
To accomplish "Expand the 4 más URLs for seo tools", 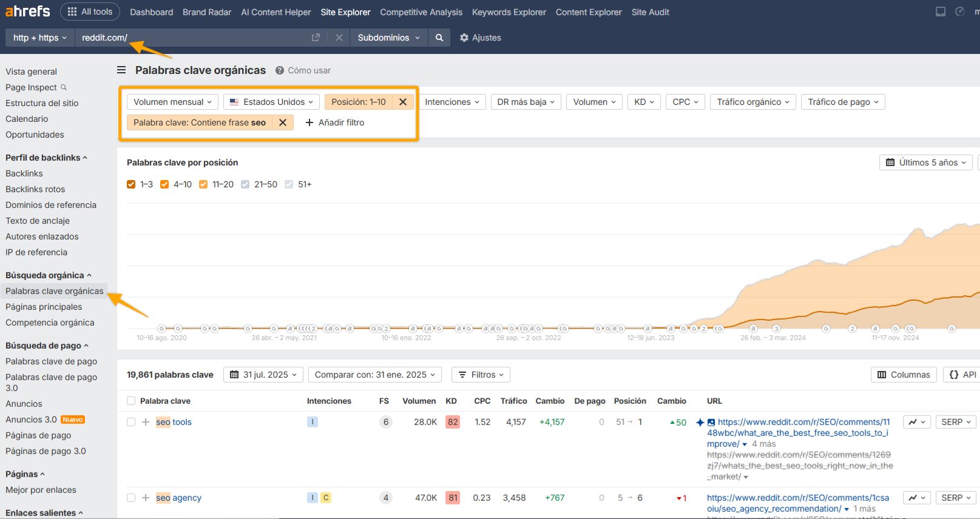I will pyautogui.click(x=759, y=444).
